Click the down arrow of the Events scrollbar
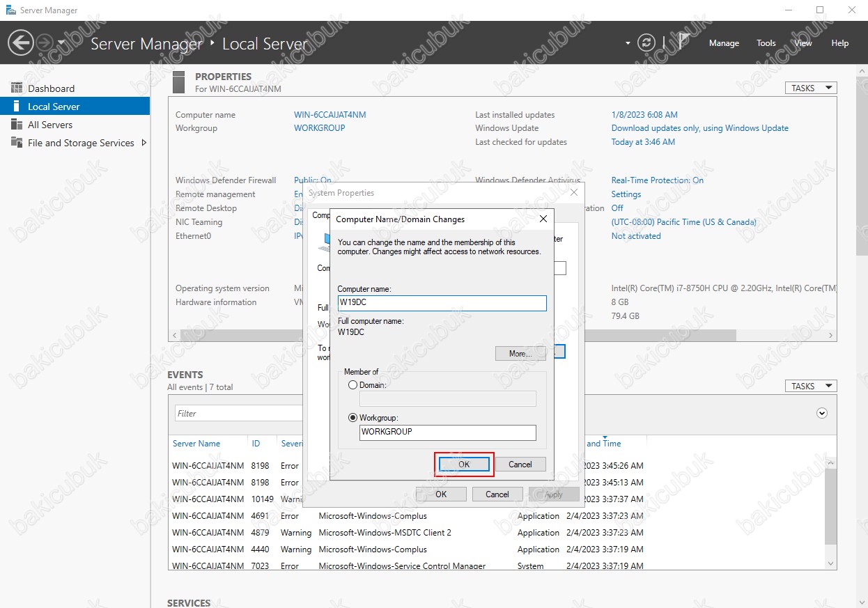The width and height of the screenshot is (868, 608). pos(830,563)
